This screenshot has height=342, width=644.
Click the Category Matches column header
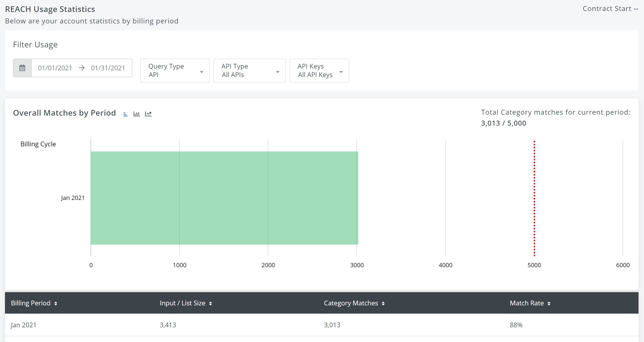click(x=351, y=303)
